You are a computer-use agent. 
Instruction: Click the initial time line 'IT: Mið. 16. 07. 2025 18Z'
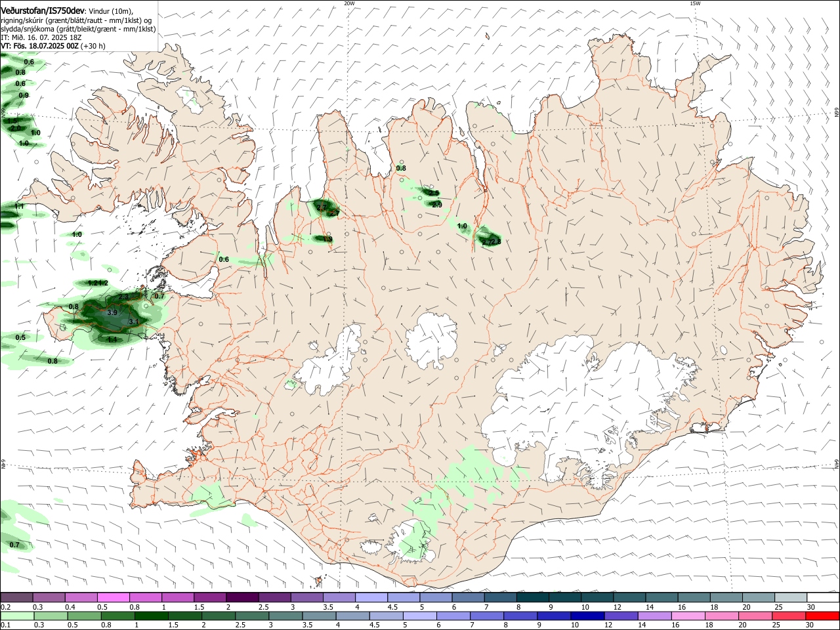pos(41,38)
